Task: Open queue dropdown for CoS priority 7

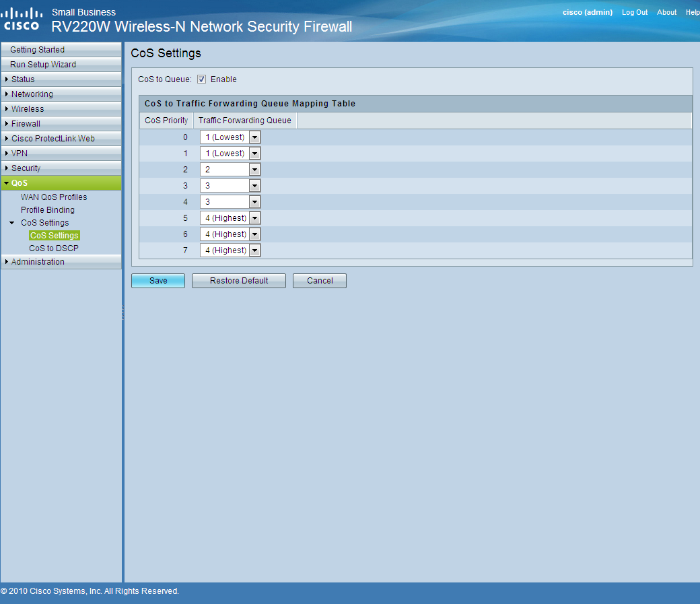Action: (x=230, y=250)
